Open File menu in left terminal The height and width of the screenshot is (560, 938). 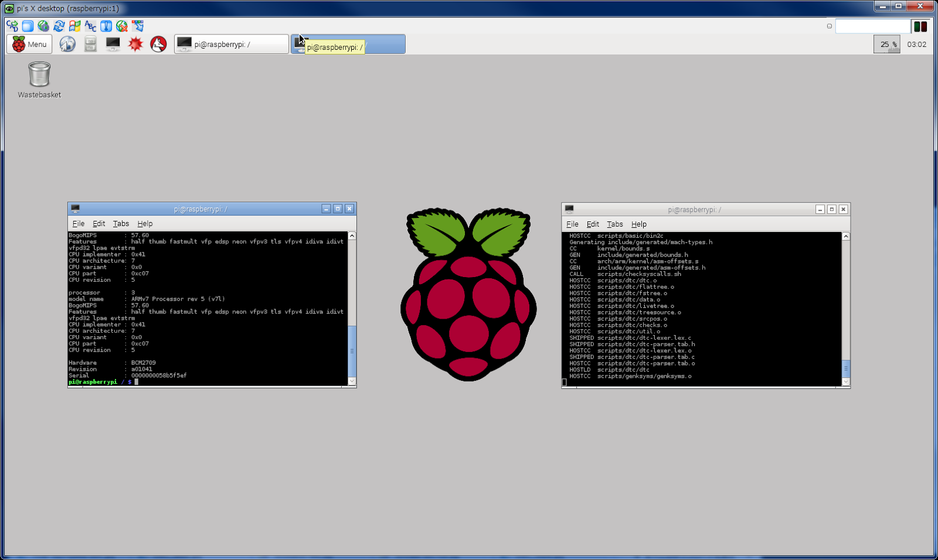pos(79,224)
